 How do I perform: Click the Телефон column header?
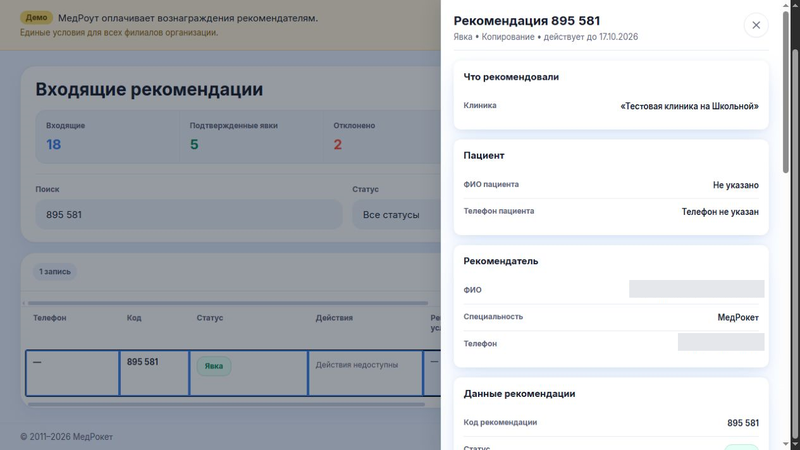(49, 317)
